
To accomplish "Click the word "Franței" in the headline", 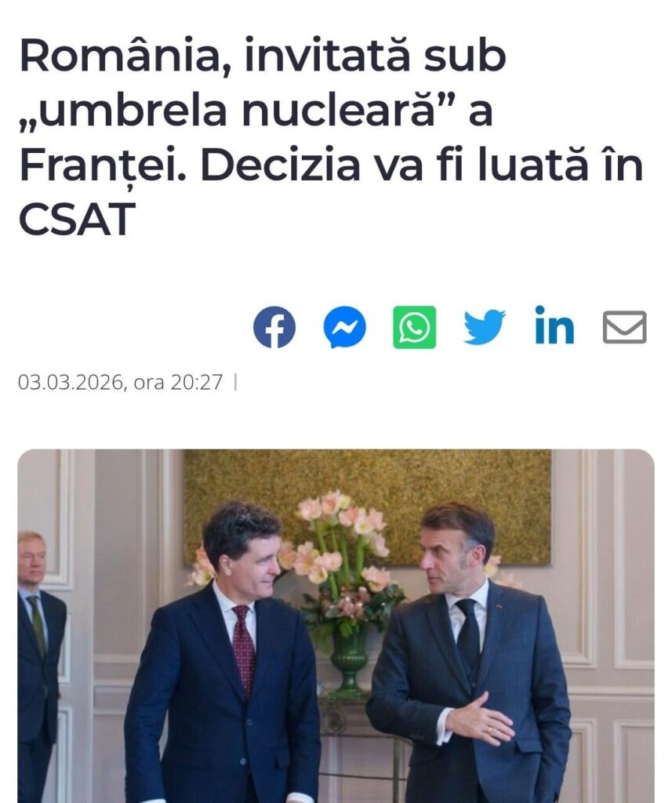I will coord(100,166).
